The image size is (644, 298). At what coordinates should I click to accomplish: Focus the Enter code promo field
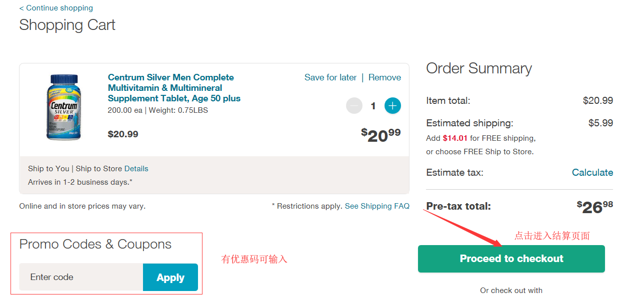(81, 277)
